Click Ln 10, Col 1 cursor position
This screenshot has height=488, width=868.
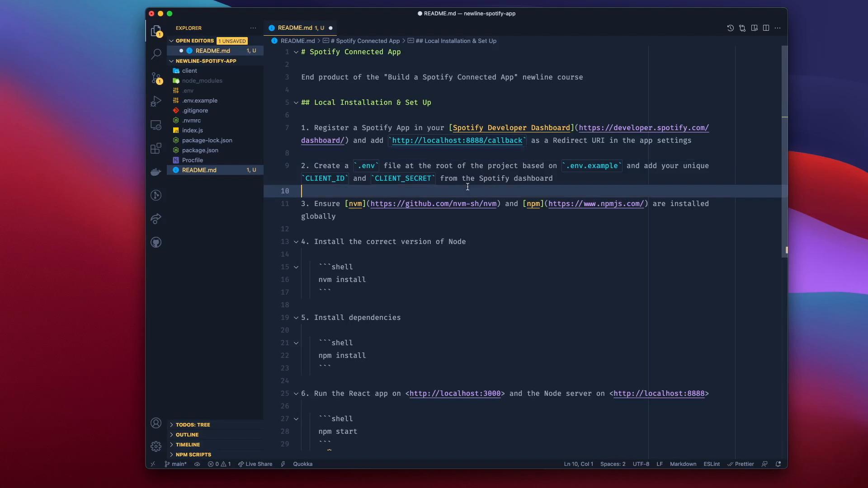click(x=578, y=464)
